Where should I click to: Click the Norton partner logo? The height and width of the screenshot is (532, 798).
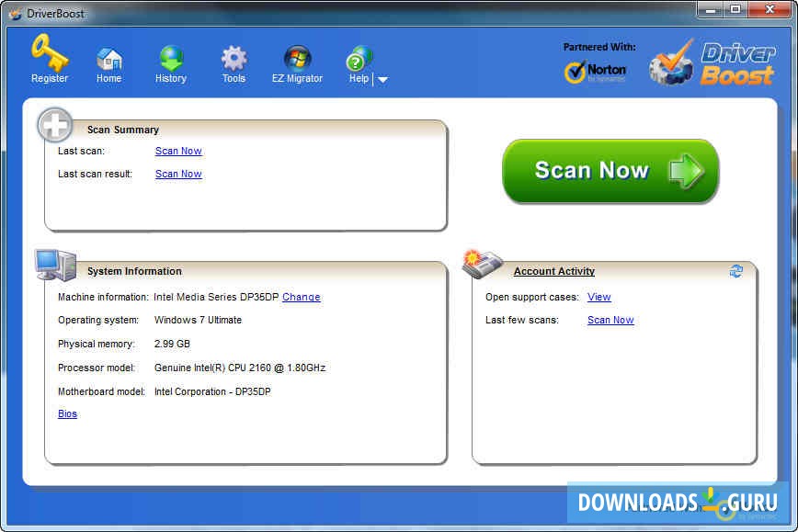point(595,72)
